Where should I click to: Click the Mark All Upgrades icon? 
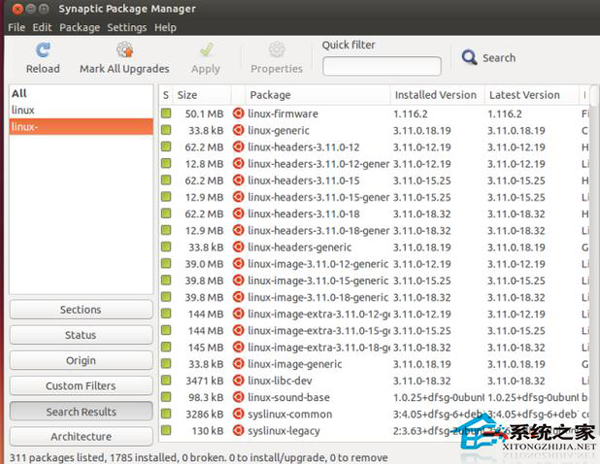tap(125, 50)
